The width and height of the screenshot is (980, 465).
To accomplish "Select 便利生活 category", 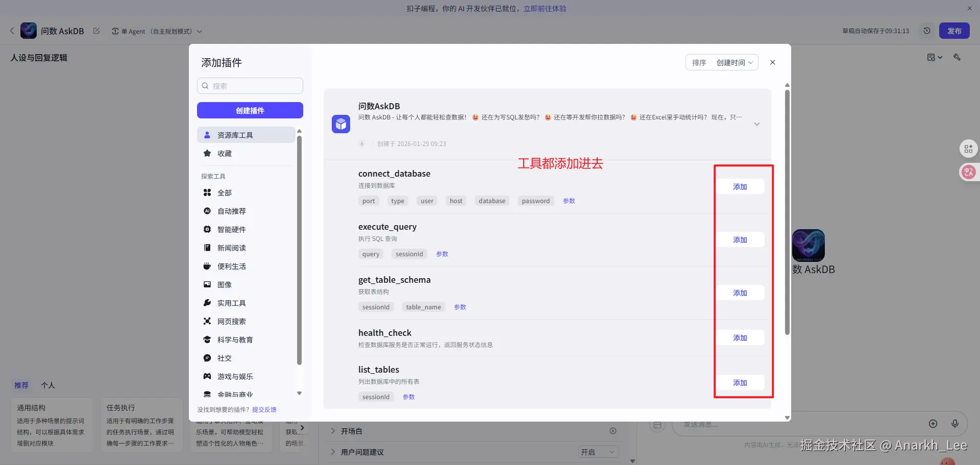I will [x=246, y=266].
